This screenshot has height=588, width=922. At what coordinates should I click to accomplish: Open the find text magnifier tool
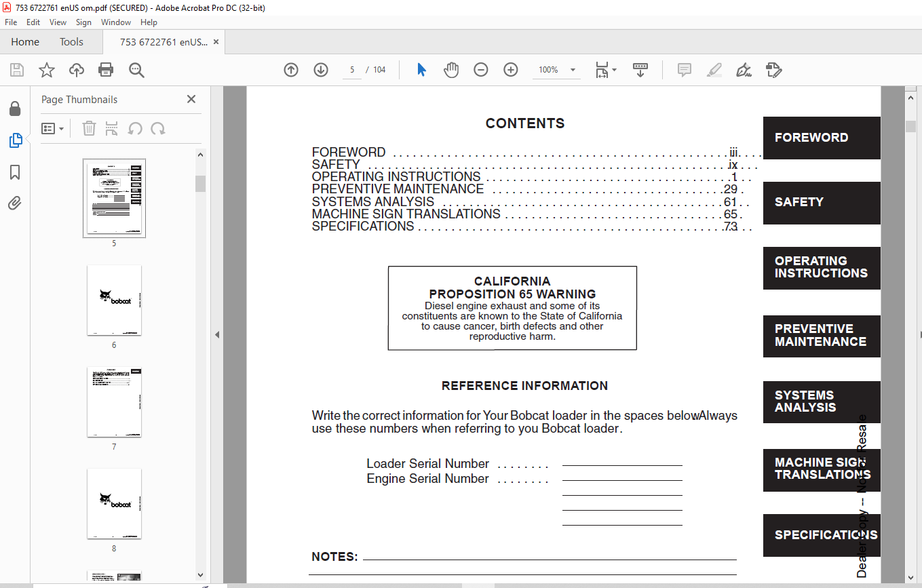[136, 70]
